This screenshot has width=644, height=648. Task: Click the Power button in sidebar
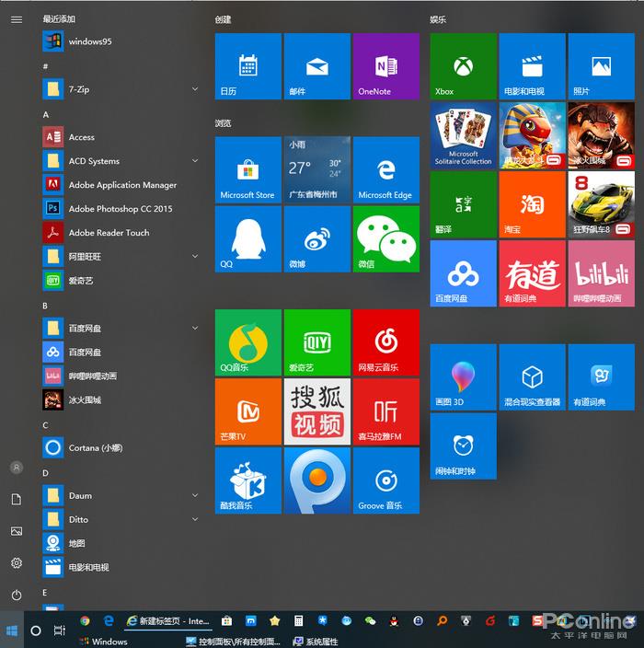[16, 596]
